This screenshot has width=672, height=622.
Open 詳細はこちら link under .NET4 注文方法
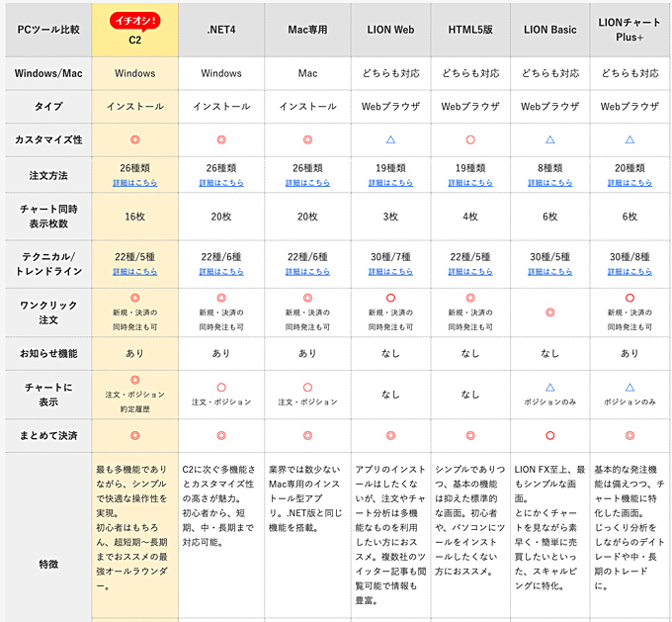coord(221,183)
